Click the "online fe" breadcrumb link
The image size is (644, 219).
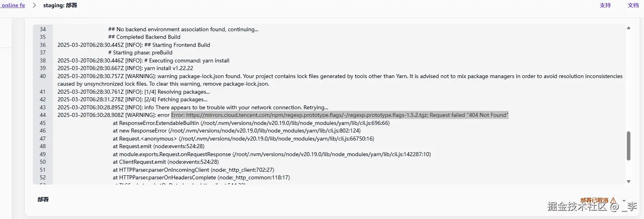click(x=13, y=5)
